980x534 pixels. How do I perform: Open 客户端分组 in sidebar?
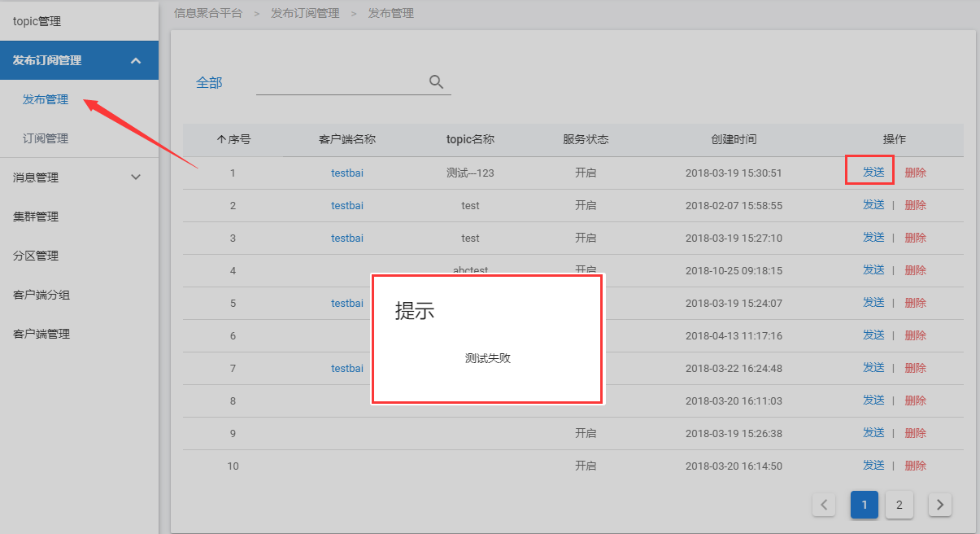point(41,295)
